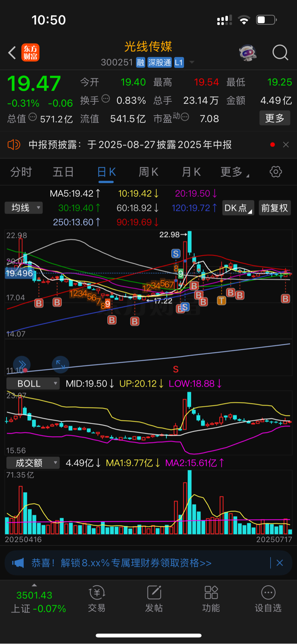Tap the MA2:15.61亿 volume label

click(195, 463)
